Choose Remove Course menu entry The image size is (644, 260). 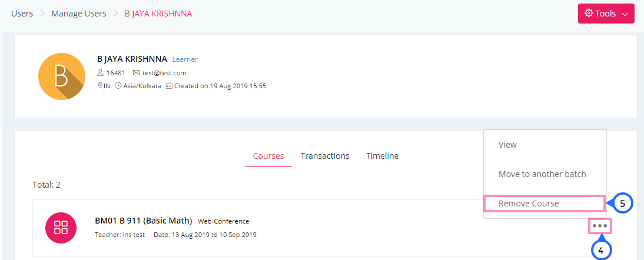pyautogui.click(x=545, y=204)
